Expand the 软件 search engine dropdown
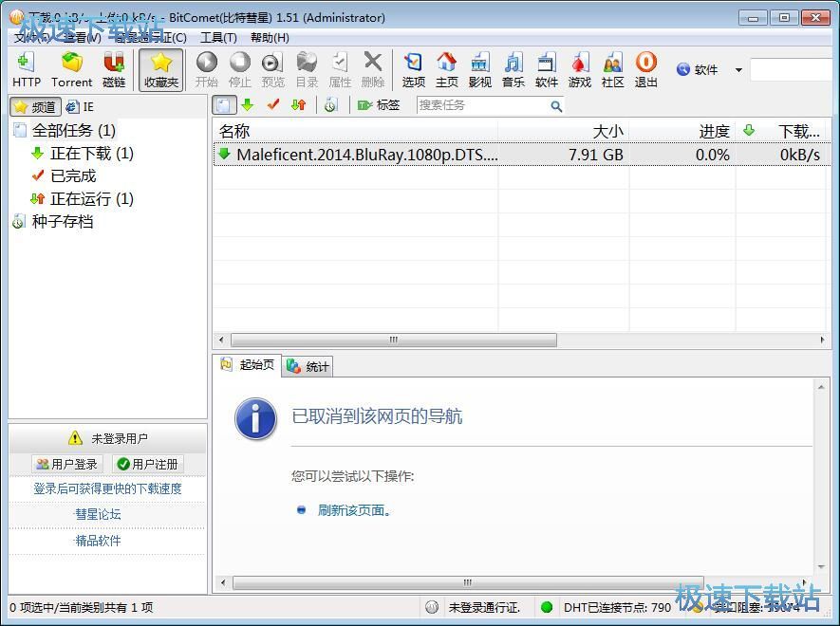840x626 pixels. (738, 70)
